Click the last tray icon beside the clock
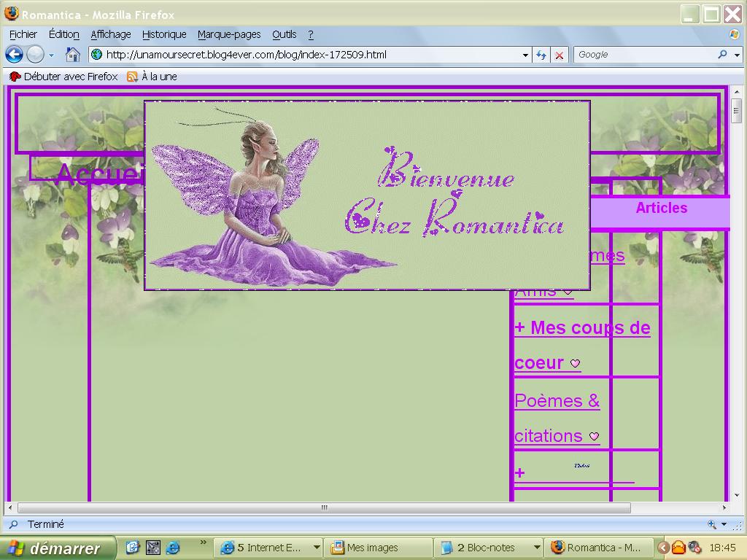The width and height of the screenshot is (747, 560). pyautogui.click(x=694, y=548)
